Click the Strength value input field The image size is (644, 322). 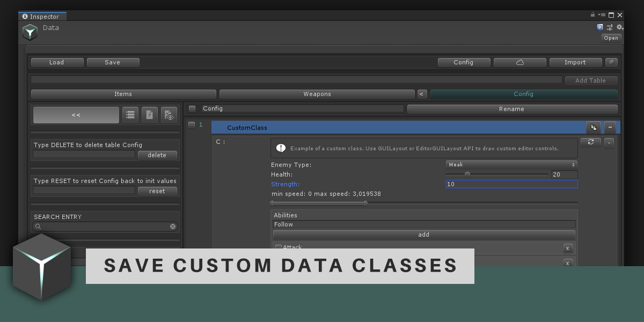point(511,184)
